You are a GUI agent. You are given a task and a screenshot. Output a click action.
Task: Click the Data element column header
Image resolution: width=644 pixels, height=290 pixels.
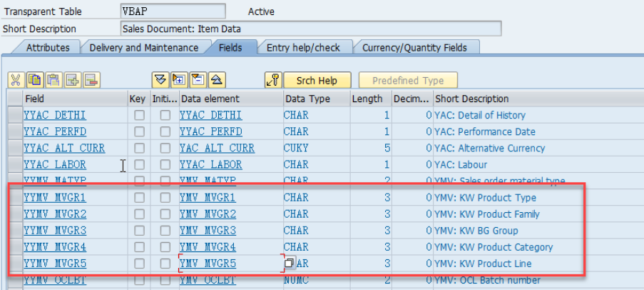(x=231, y=99)
